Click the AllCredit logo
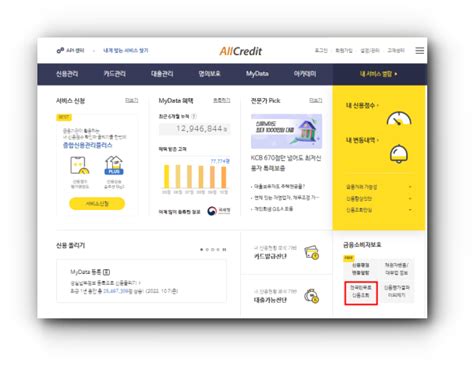This screenshot has height=365, width=474. tap(241, 51)
